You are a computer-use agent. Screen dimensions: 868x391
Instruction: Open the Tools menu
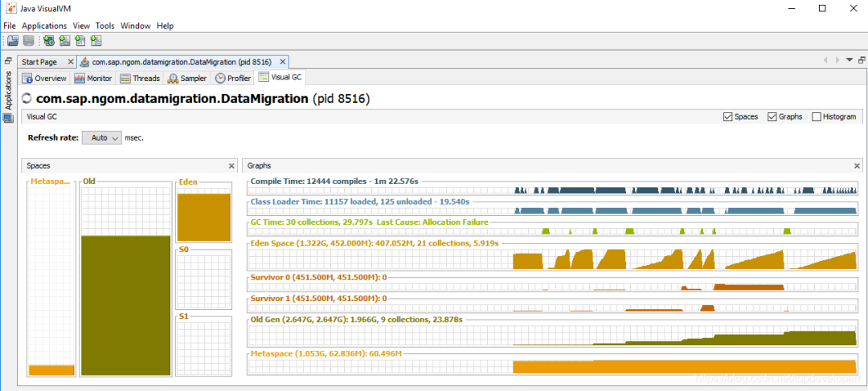[104, 26]
